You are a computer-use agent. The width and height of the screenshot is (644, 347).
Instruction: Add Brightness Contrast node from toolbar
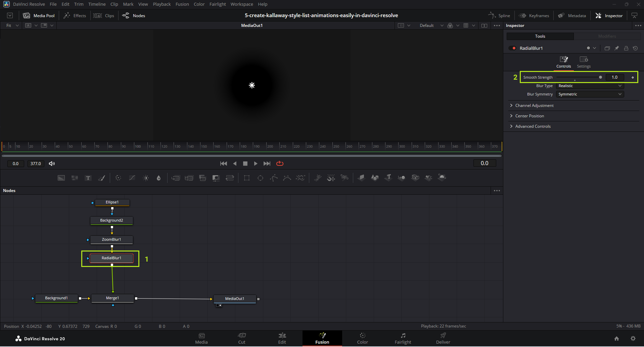pos(146,178)
